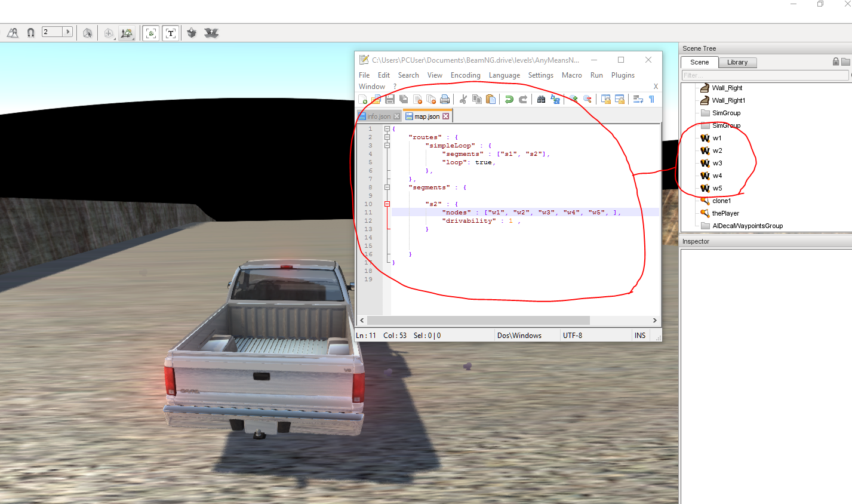Click the Close document icon in Notepad++ toolbar
852x504 pixels.
tap(417, 99)
